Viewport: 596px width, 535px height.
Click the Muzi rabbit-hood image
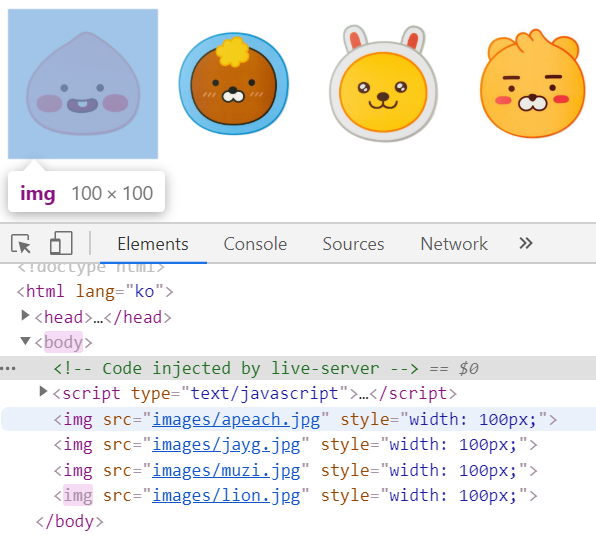pos(384,84)
